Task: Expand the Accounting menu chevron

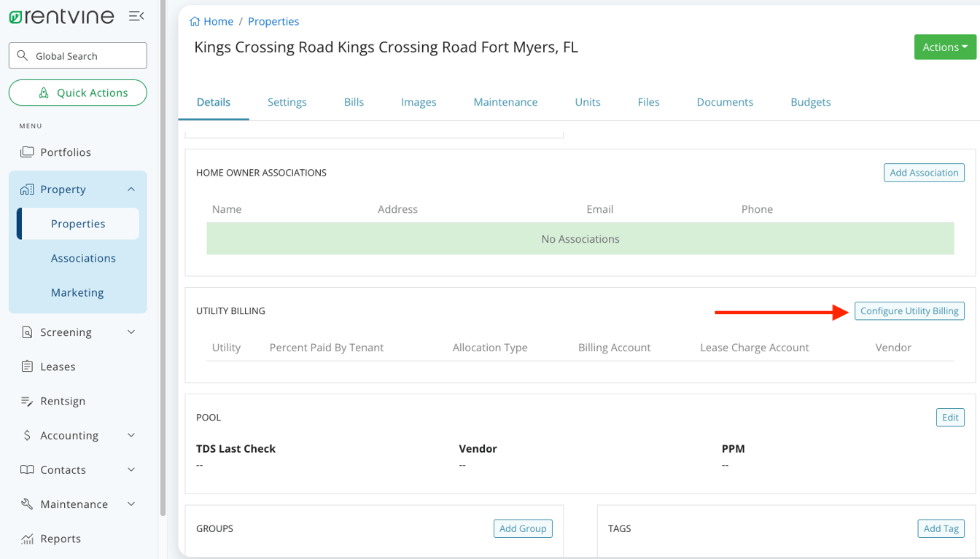Action: pos(131,435)
